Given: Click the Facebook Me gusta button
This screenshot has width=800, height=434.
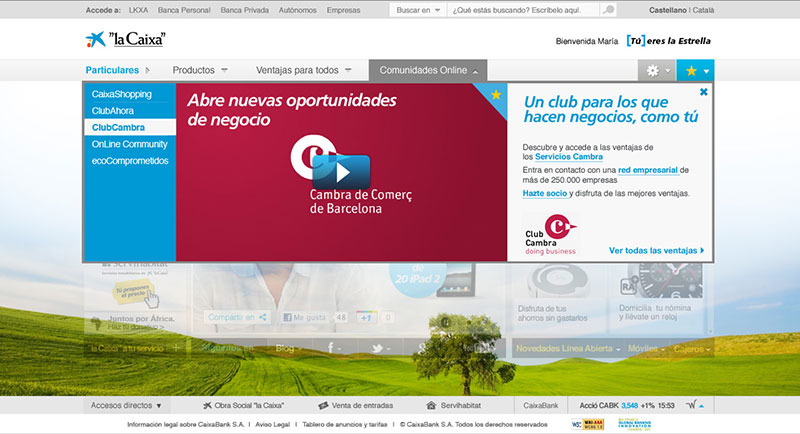Looking at the screenshot, I should 305,317.
